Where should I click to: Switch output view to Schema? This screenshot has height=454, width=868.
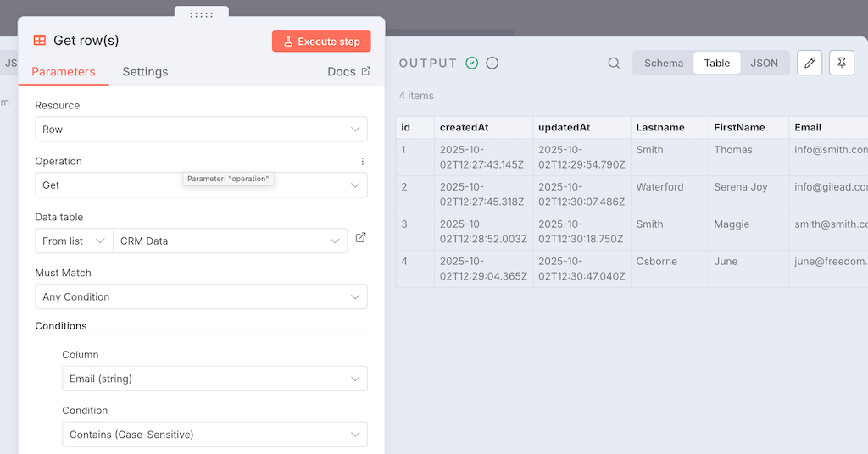pyautogui.click(x=663, y=63)
